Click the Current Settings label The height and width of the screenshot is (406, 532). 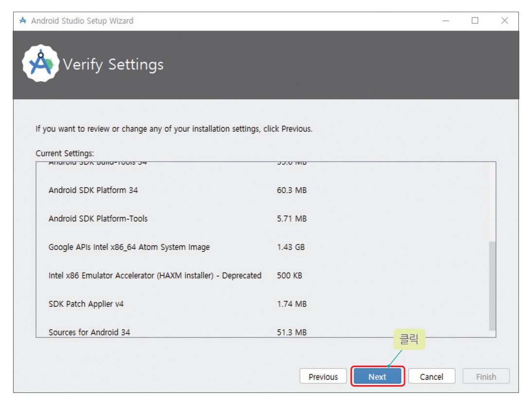(x=65, y=154)
